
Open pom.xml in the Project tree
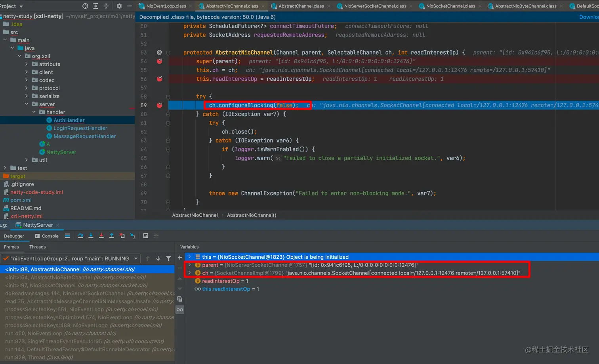tap(22, 200)
